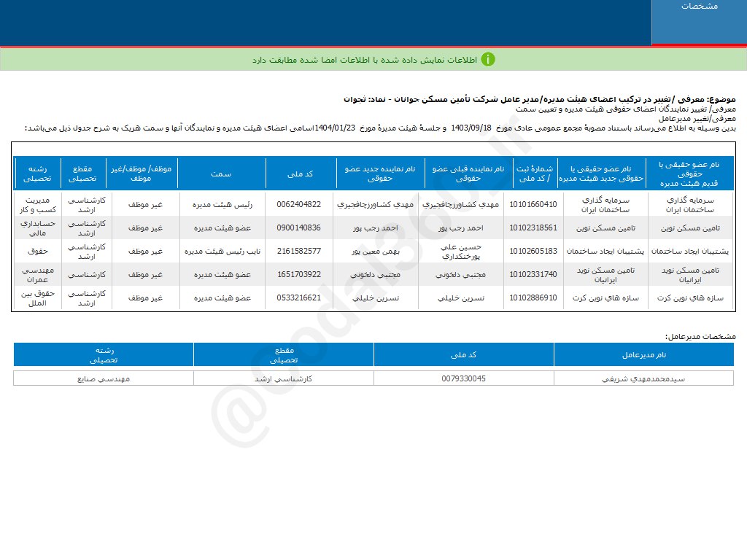
Task: Click the field of study 'حسابداری مالی'
Action: point(38,228)
